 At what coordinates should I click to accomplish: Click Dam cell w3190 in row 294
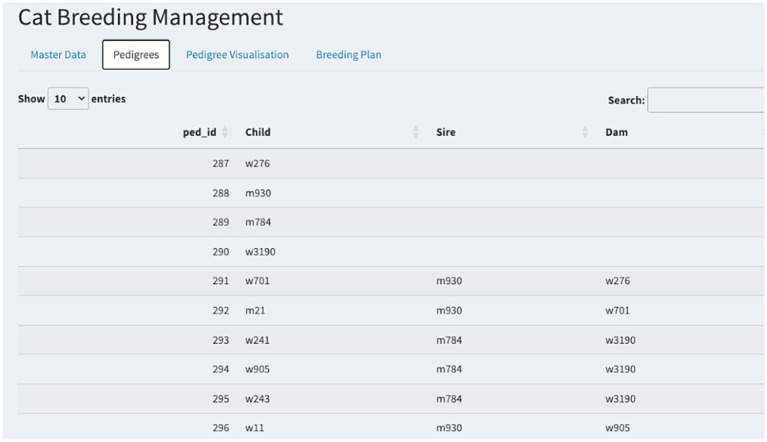[x=620, y=369]
